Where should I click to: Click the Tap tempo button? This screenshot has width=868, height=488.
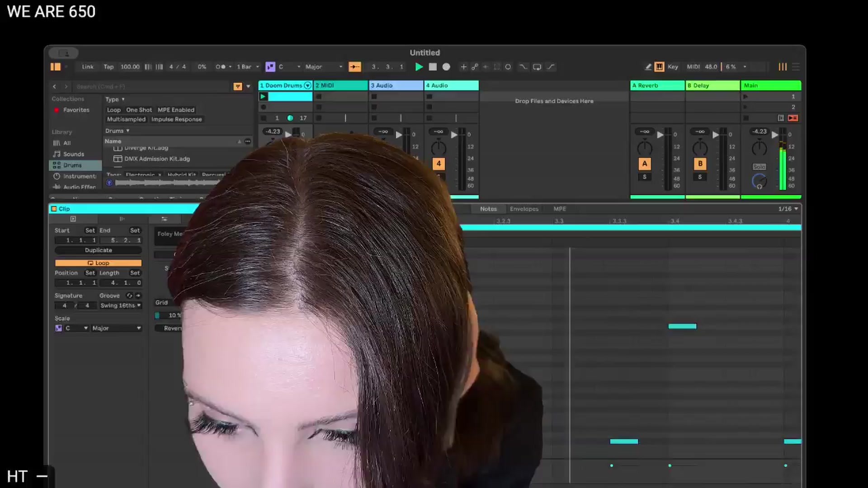[108, 67]
